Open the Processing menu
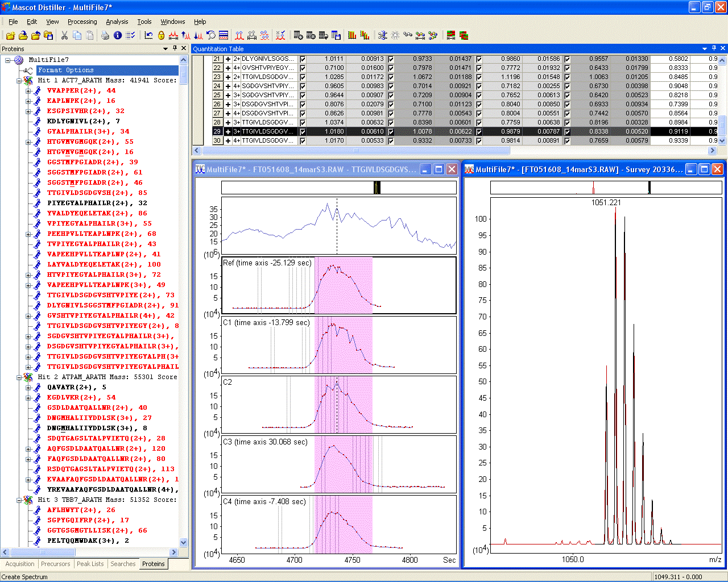Screen dimensions: 728x582 coord(82,22)
